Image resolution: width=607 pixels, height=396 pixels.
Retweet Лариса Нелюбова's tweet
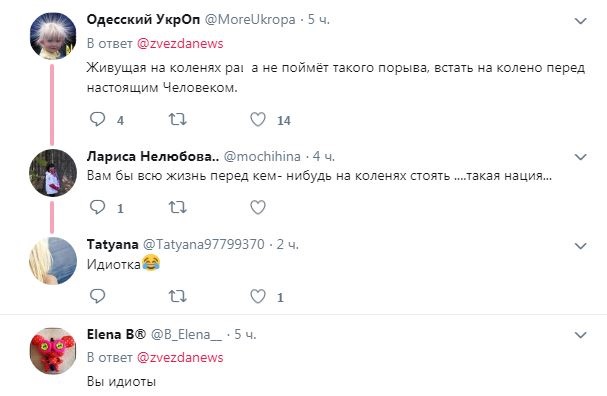tap(178, 207)
